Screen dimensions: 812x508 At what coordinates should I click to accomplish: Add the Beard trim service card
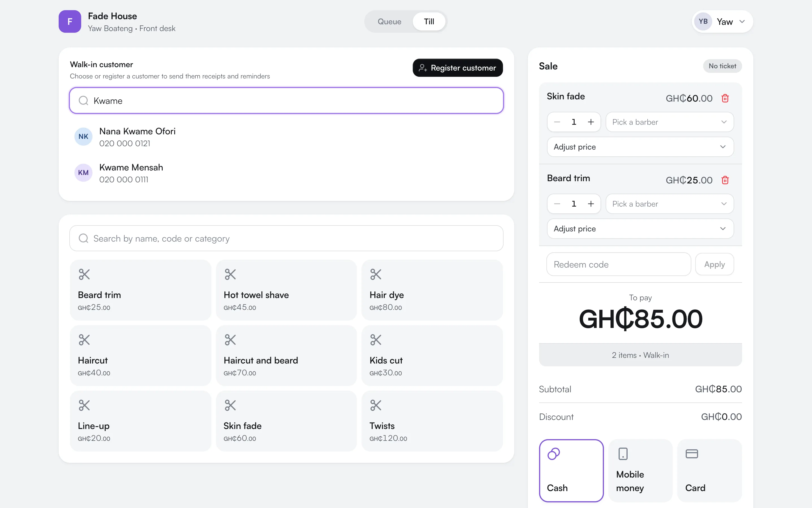point(141,290)
